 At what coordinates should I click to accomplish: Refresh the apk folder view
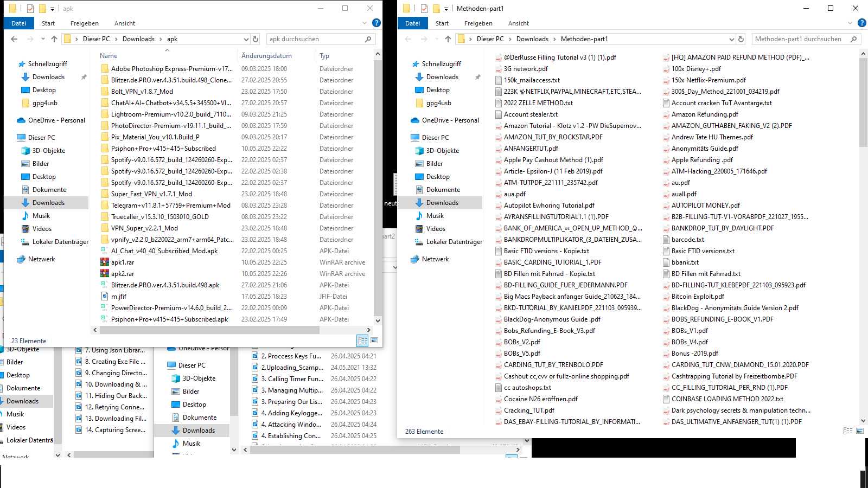coord(256,39)
